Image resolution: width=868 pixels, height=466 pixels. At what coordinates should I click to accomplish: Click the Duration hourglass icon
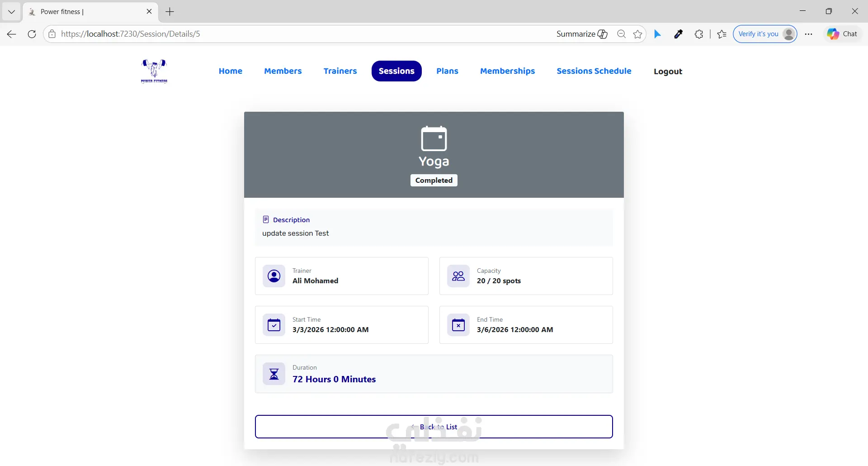(274, 374)
